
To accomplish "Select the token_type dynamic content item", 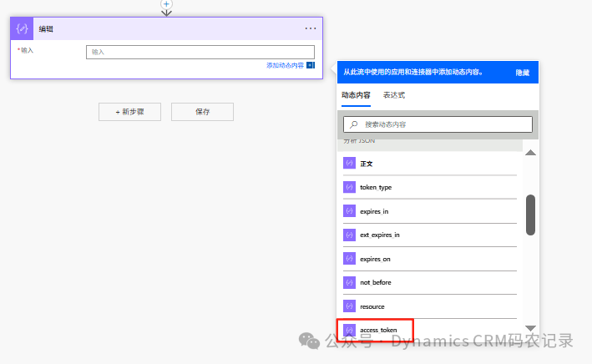I will [430, 187].
